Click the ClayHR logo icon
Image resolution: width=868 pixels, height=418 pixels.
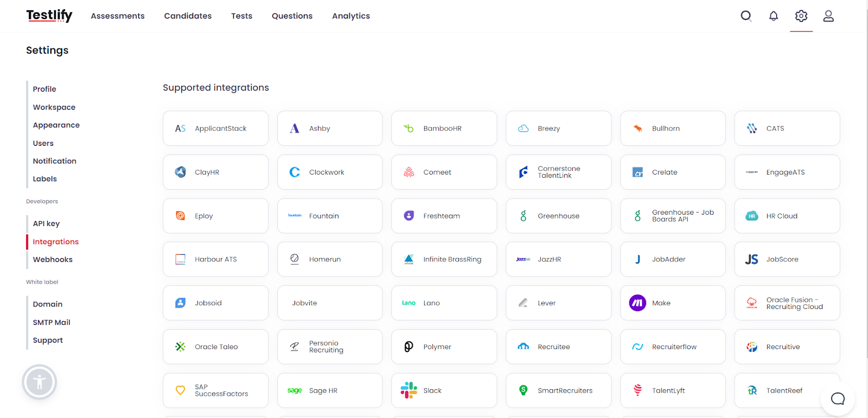(x=181, y=172)
